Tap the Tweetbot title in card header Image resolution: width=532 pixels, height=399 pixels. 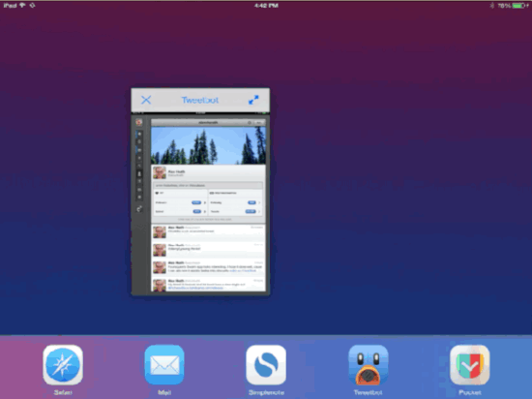[200, 100]
